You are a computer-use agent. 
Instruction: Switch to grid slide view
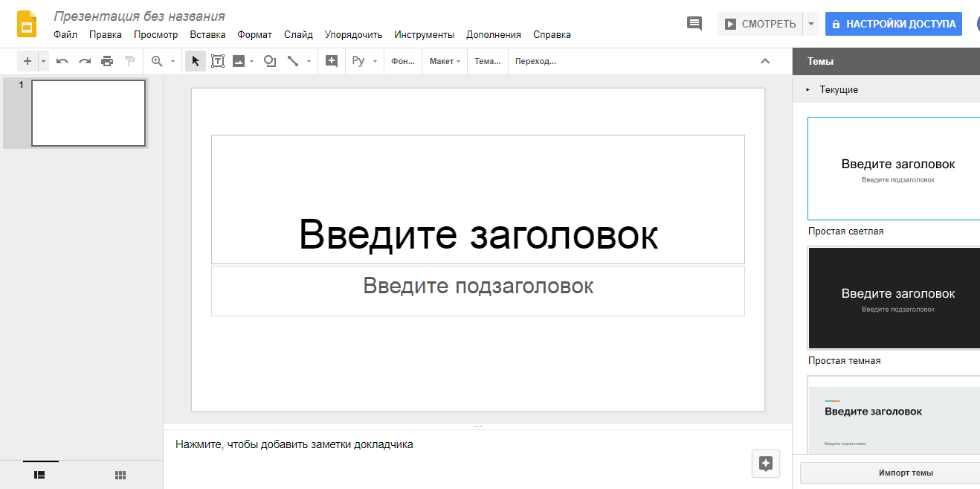click(x=120, y=474)
